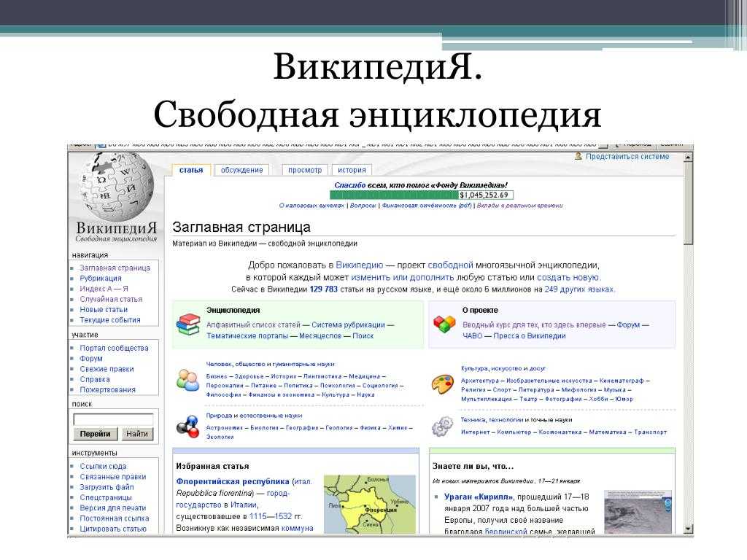Open 'Связанные правки' tools link
The image size is (747, 560).
tap(113, 477)
